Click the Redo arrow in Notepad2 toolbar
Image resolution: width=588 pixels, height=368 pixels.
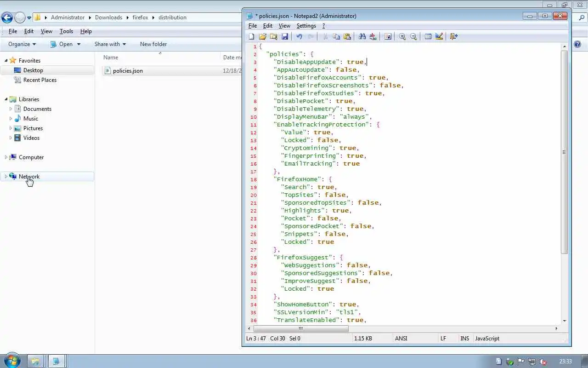(311, 36)
